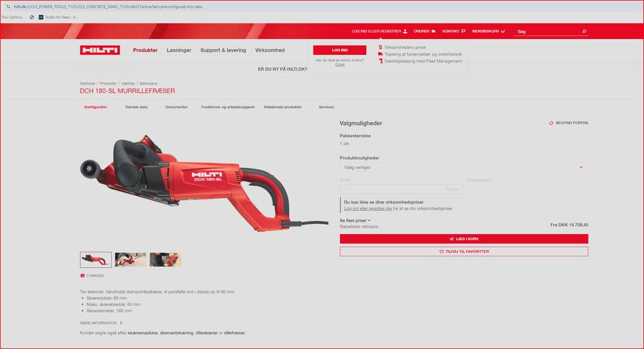Open the Vælg venligst product dropdown

click(x=464, y=167)
